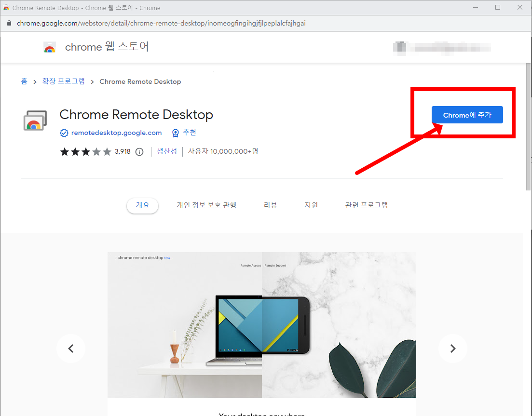Click the Chrome에 추가 install button
532x416 pixels.
[467, 115]
